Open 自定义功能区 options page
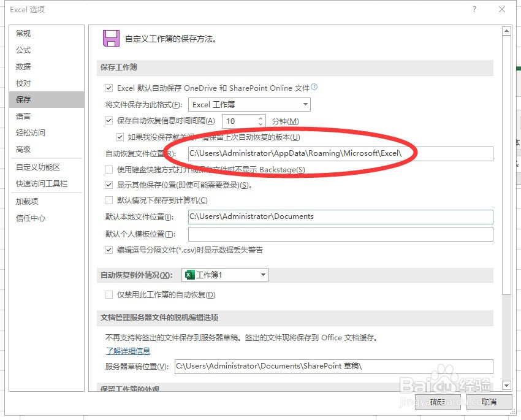Screen dimensions: 521x420 (x=47, y=167)
